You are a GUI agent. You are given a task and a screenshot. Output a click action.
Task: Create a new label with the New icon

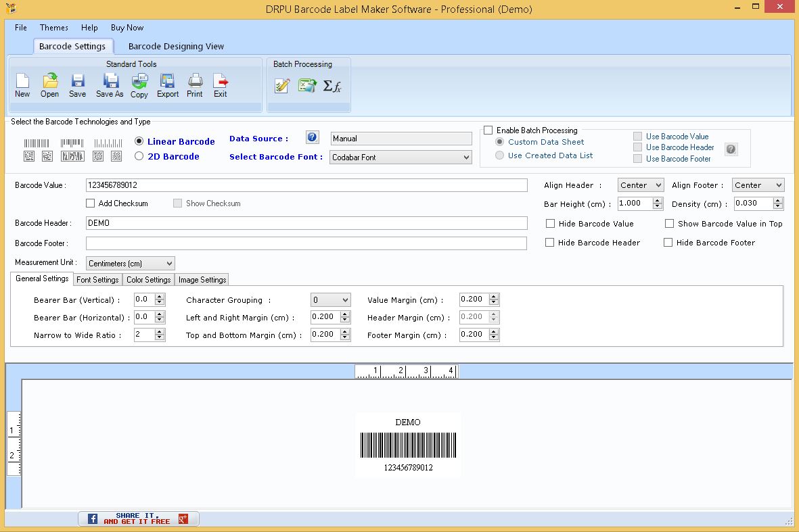(22, 85)
